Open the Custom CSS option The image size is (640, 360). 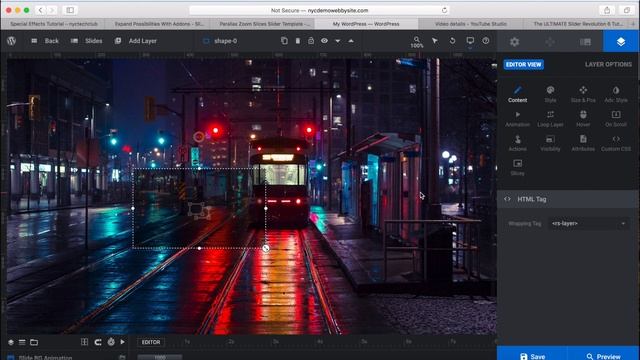click(616, 143)
